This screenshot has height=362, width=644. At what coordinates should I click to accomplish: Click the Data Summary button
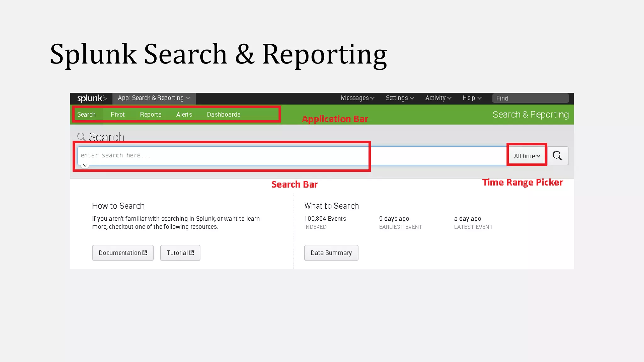(x=331, y=253)
